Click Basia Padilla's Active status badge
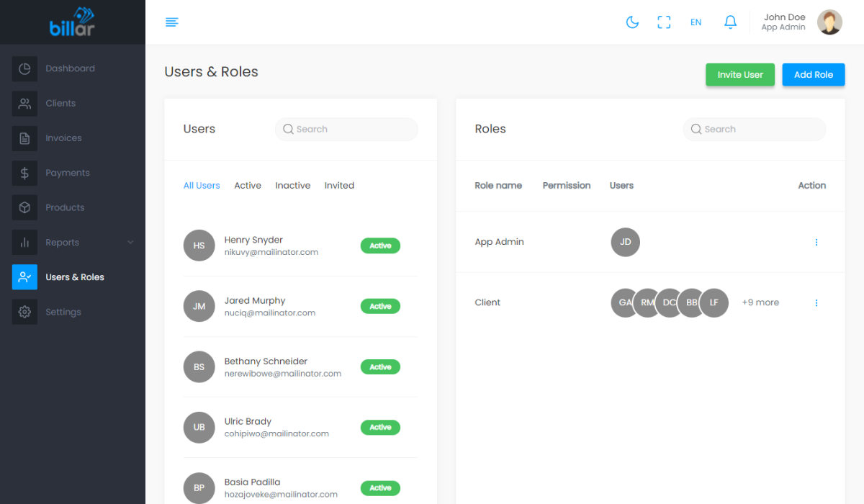 [380, 487]
